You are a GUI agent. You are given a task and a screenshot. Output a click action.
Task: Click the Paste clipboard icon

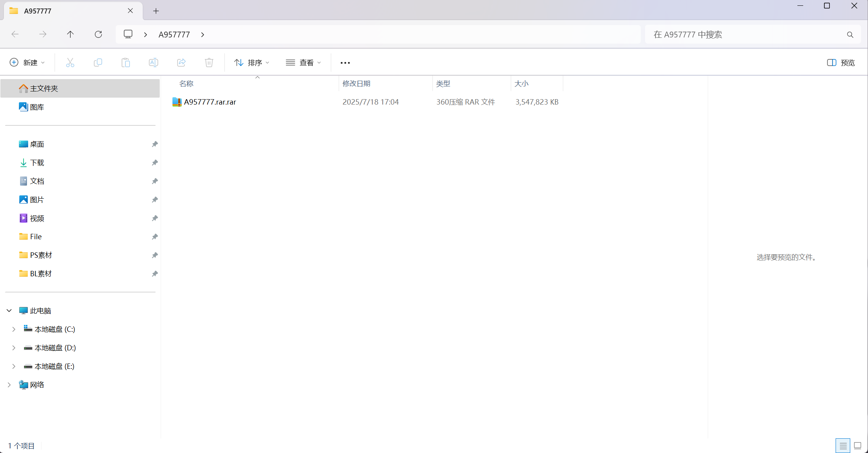(126, 63)
